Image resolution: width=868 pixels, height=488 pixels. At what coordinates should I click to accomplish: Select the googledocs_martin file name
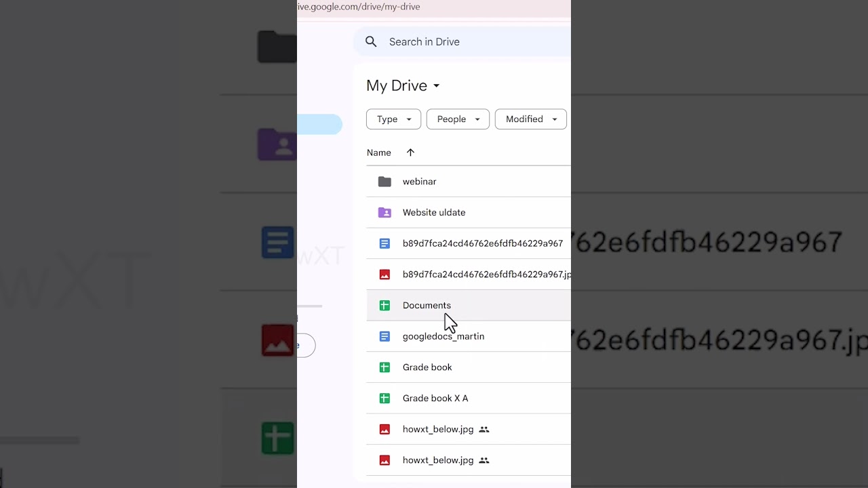click(443, 336)
